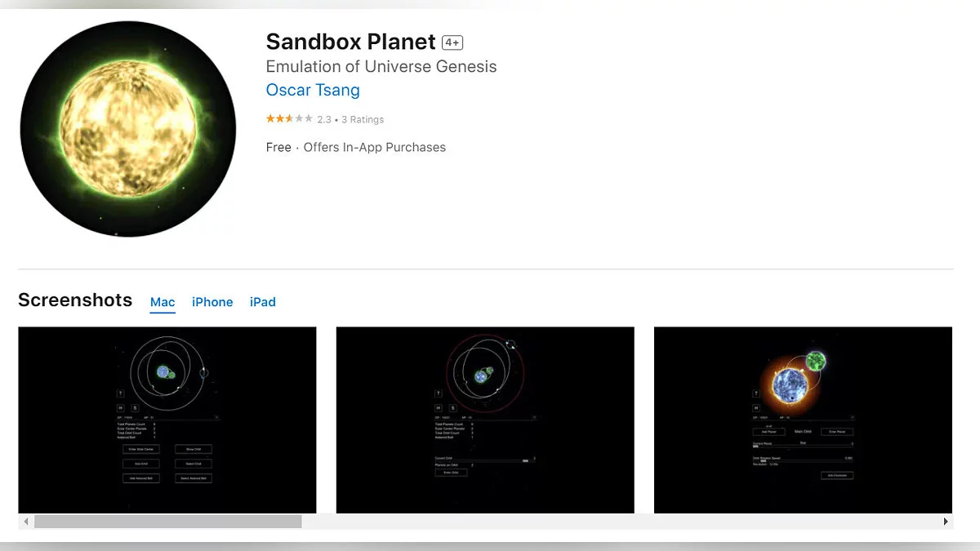Click the "Emulation of Universe Genesis" subtitle
980x551 pixels.
tap(381, 66)
